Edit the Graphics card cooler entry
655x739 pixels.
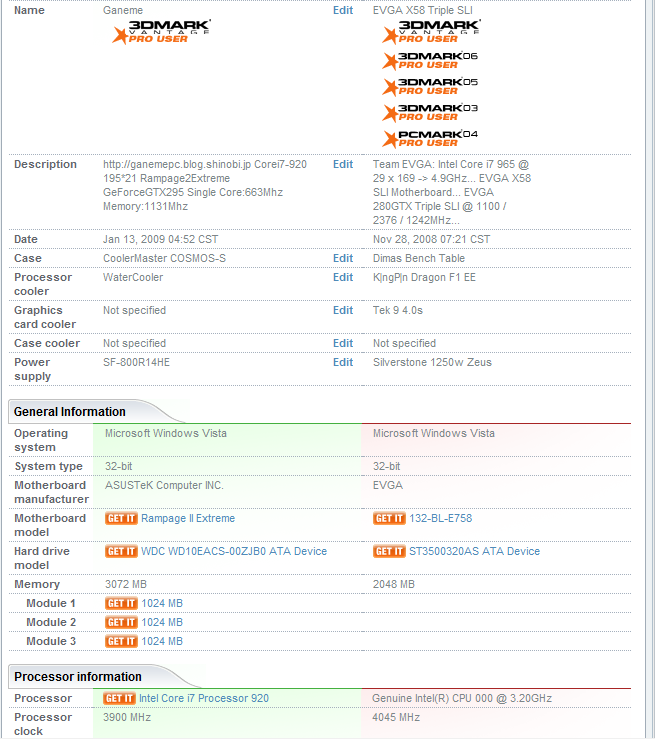(x=343, y=310)
